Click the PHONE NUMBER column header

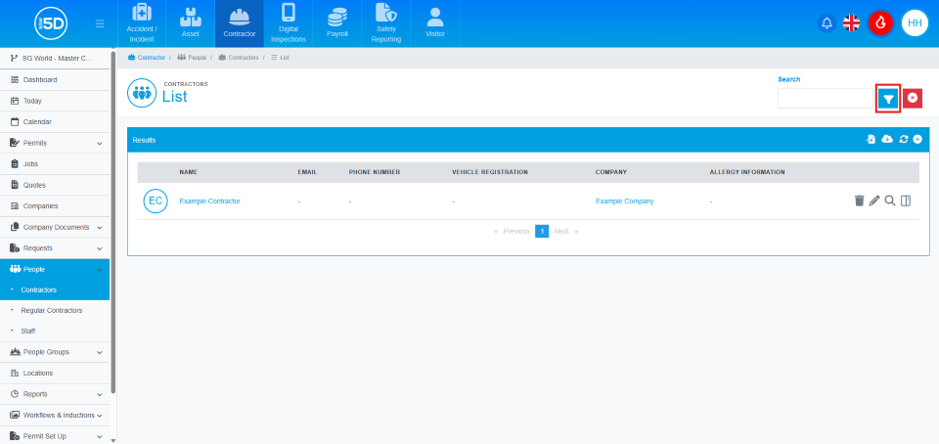click(x=374, y=172)
